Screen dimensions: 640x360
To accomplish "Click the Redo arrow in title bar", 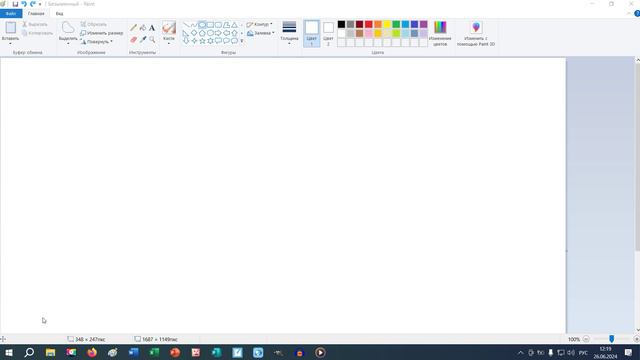I will point(33,4).
